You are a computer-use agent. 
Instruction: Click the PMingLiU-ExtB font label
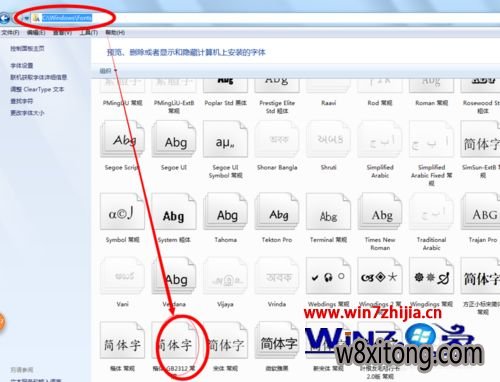(174, 107)
